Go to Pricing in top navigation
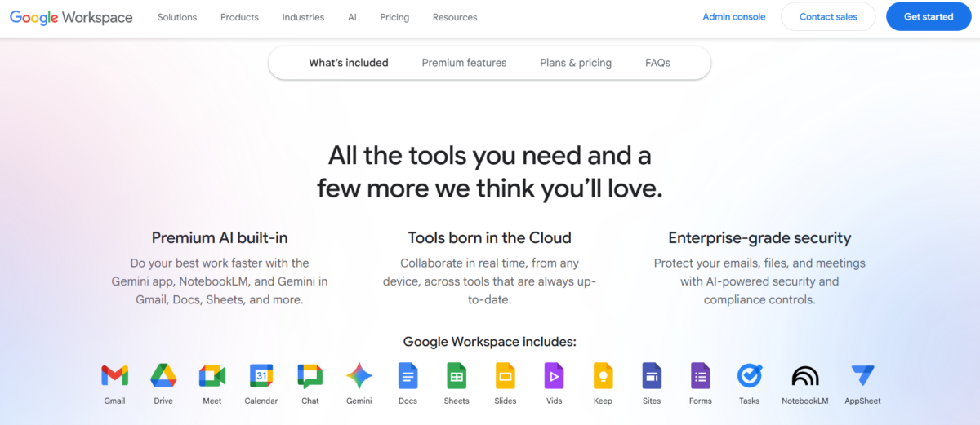This screenshot has height=425, width=980. click(x=394, y=17)
